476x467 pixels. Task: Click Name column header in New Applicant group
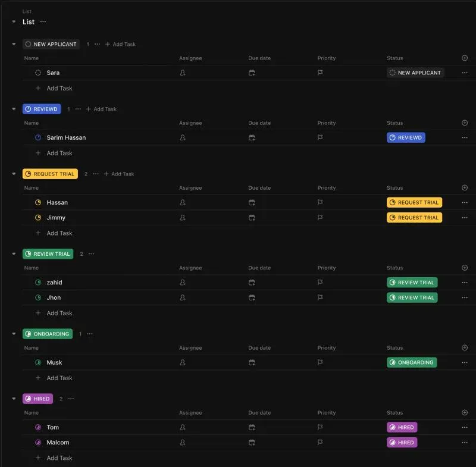coord(32,58)
